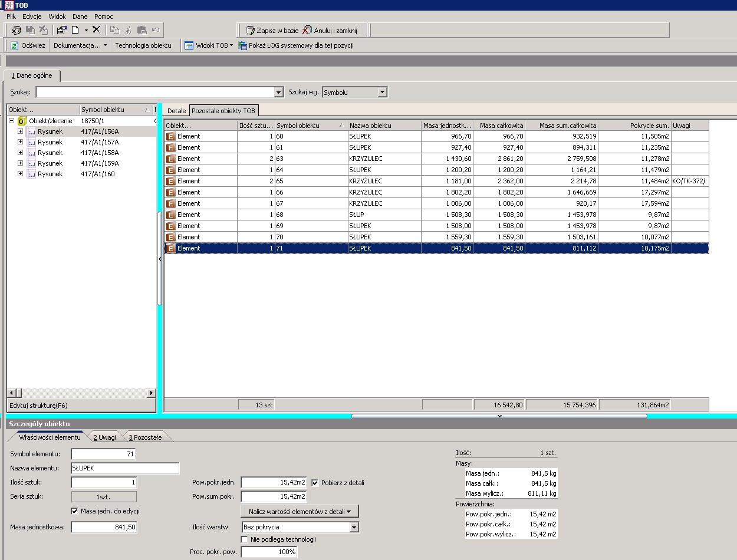
Task: Open the Szukaj combo box dropdown arrow
Action: coord(279,93)
